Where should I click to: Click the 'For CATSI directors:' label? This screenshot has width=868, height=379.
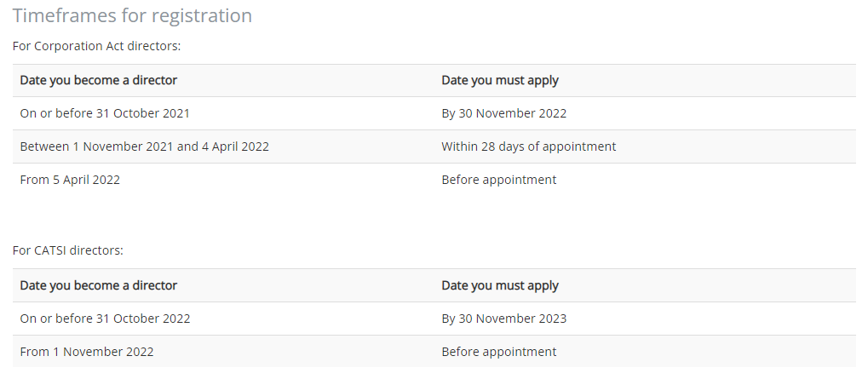click(x=68, y=250)
